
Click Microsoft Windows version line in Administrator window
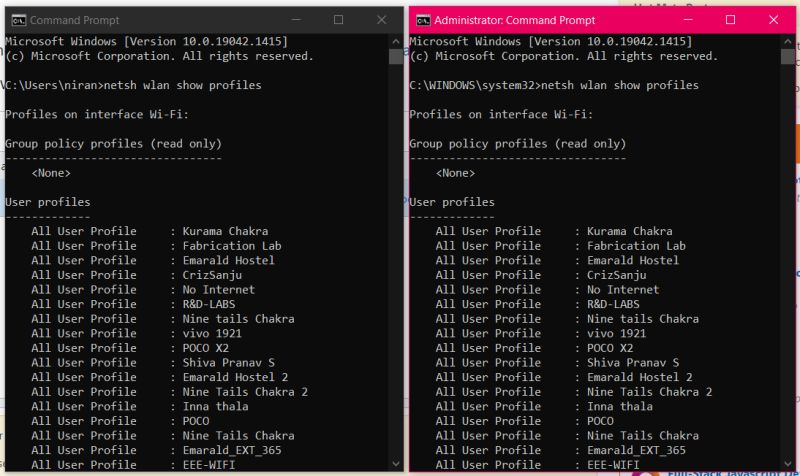pyautogui.click(x=551, y=41)
